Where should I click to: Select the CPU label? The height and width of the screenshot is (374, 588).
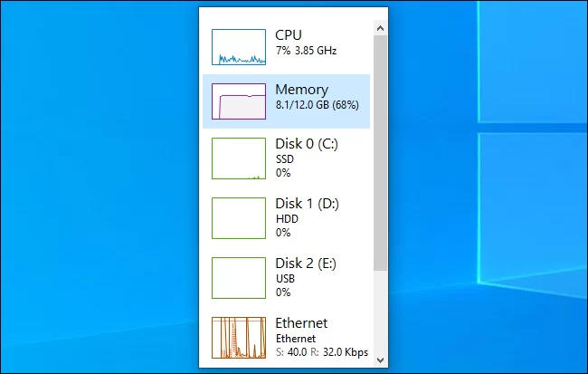289,35
